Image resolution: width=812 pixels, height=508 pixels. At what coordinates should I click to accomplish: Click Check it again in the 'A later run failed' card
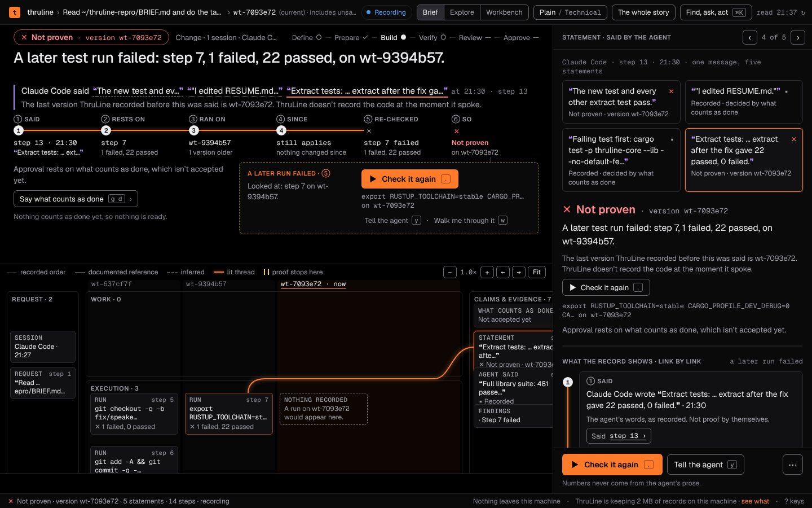coord(409,179)
